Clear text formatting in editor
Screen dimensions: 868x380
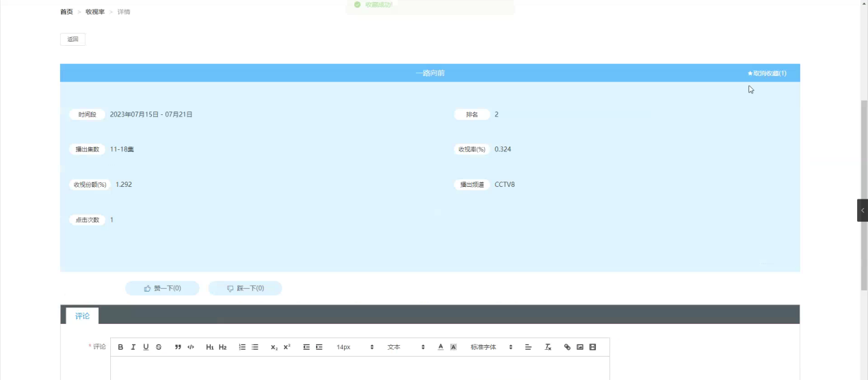548,347
